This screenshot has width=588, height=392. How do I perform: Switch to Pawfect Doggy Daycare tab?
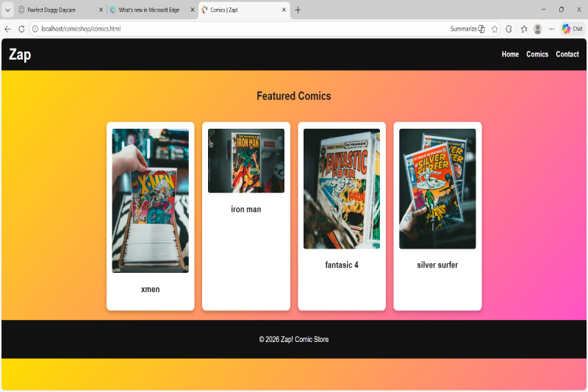[x=60, y=10]
